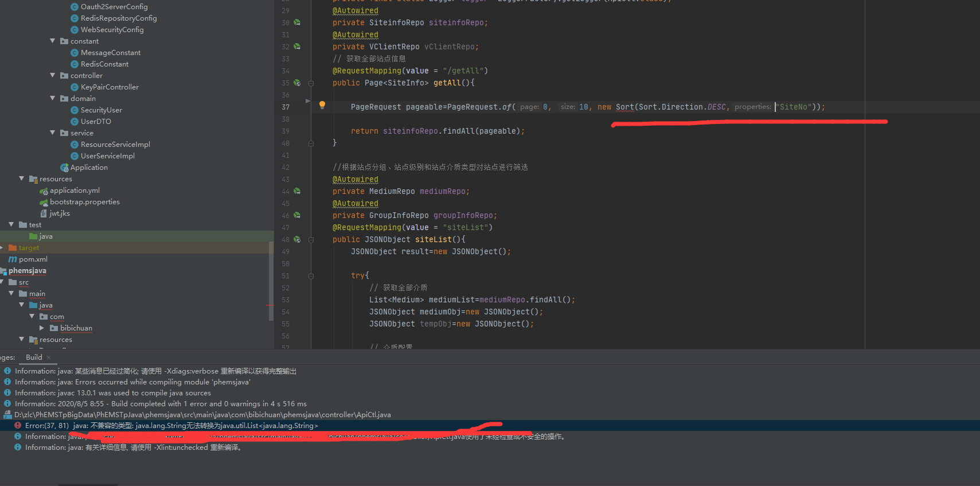Image resolution: width=980 pixels, height=486 pixels.
Task: Close the Build tab
Action: [49, 357]
